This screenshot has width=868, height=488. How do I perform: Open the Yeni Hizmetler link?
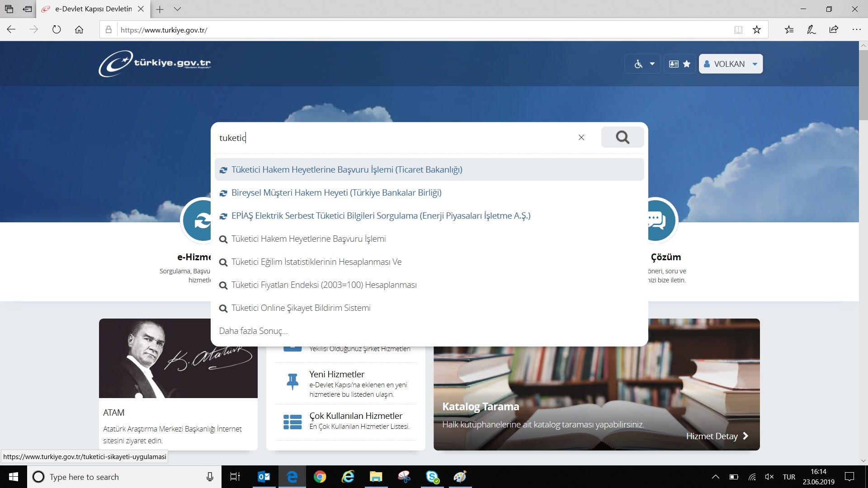(336, 374)
